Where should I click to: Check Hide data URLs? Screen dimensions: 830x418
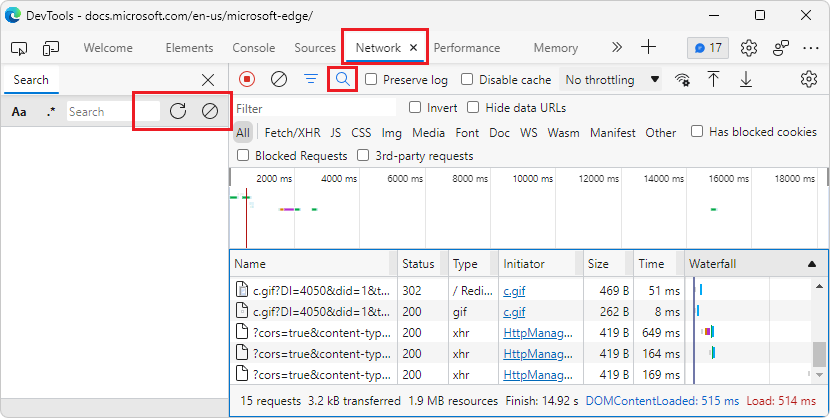coord(473,108)
